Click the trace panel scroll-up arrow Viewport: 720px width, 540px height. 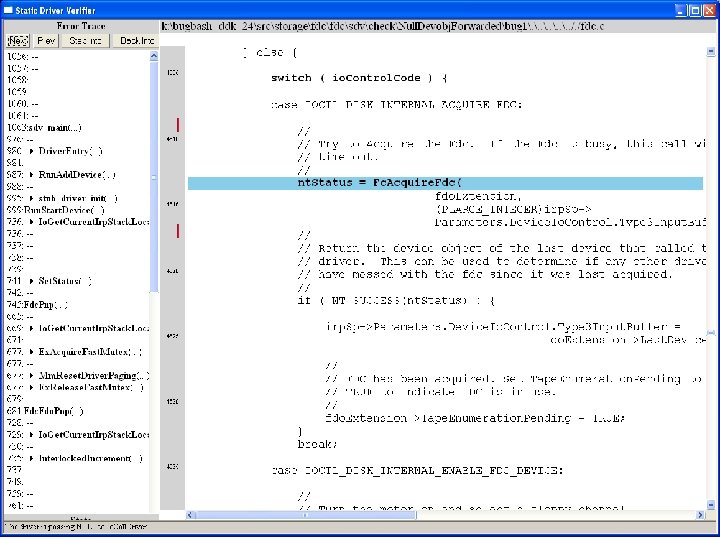click(x=154, y=56)
